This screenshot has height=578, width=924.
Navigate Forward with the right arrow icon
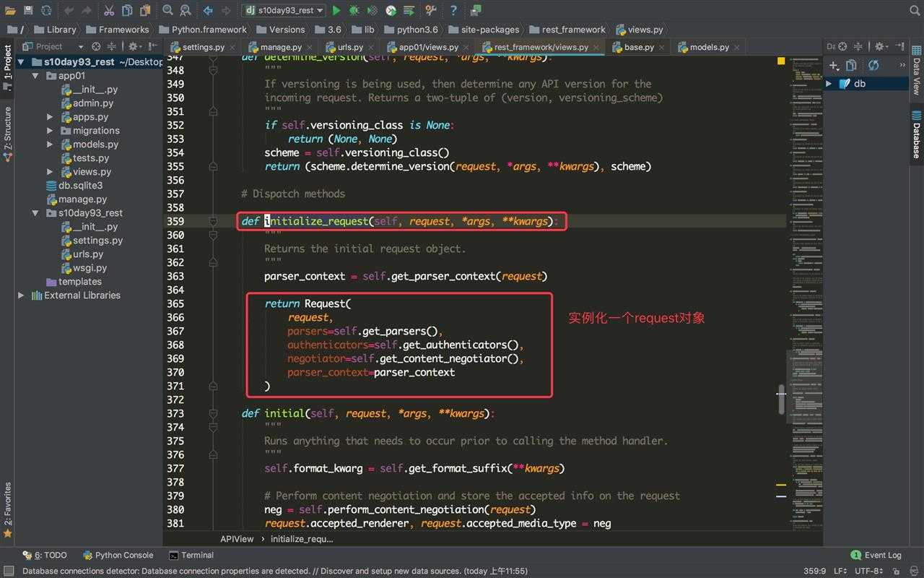click(x=226, y=10)
